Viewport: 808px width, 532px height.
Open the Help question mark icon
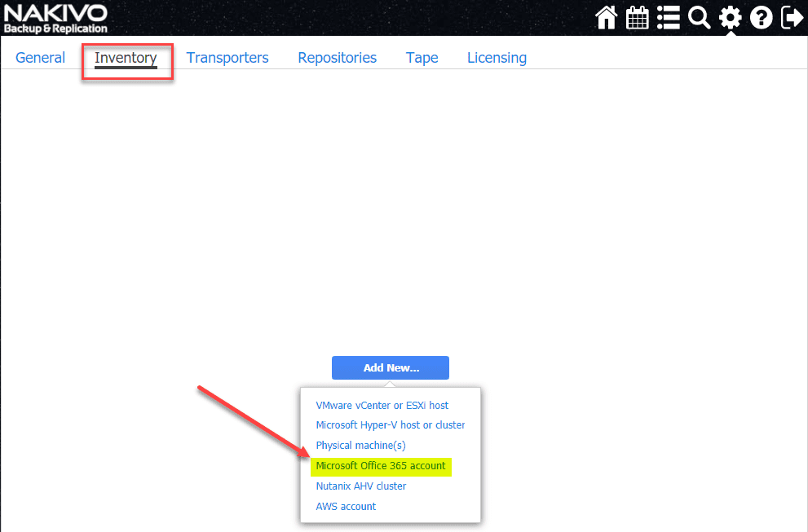click(x=761, y=17)
